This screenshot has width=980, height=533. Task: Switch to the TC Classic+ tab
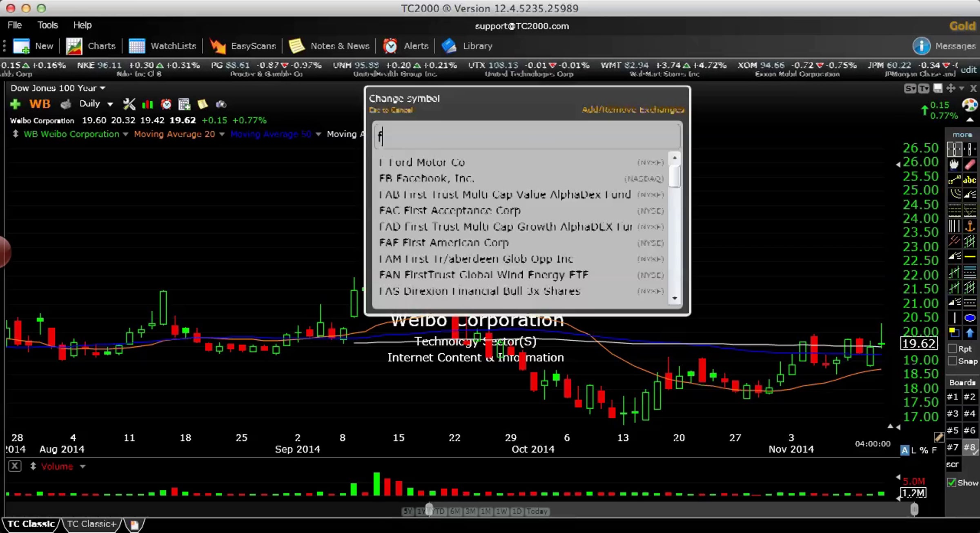pos(92,524)
